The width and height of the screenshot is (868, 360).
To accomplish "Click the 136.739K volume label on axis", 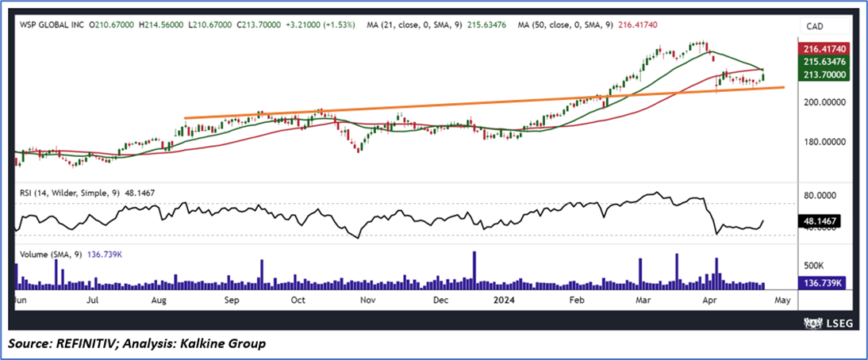I will point(821,282).
